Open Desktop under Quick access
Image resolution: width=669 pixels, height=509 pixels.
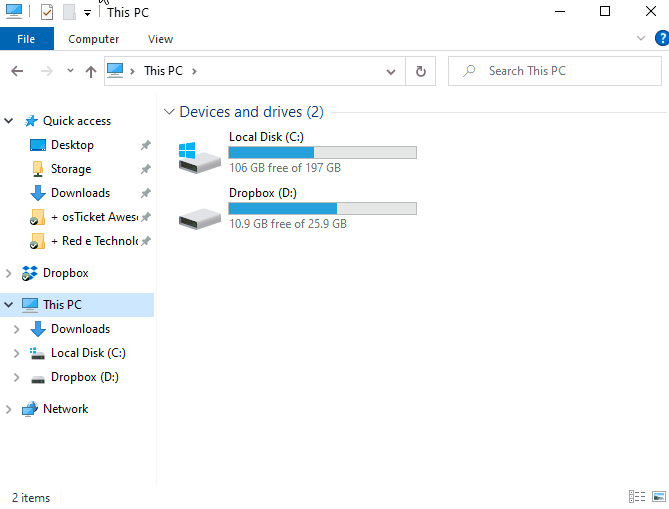point(72,145)
